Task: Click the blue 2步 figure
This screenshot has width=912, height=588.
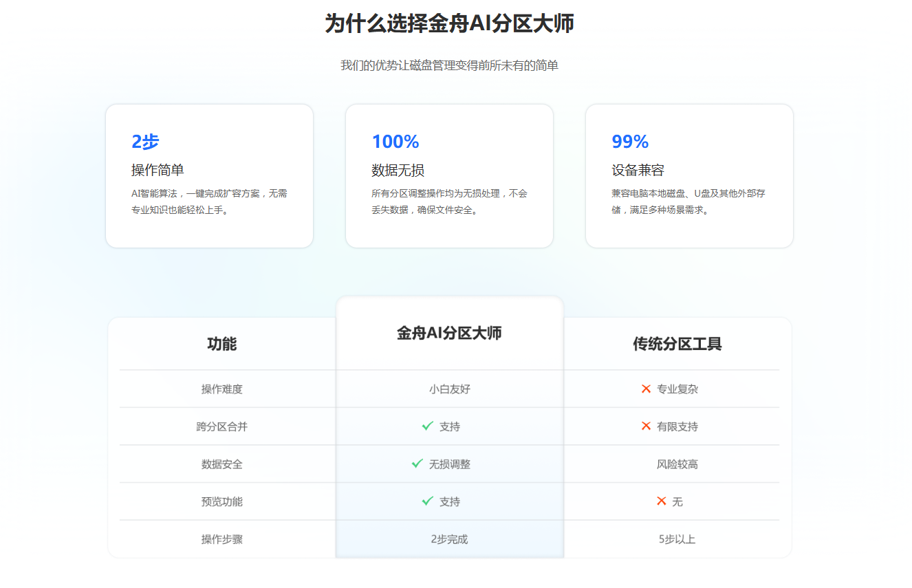Action: click(x=145, y=142)
